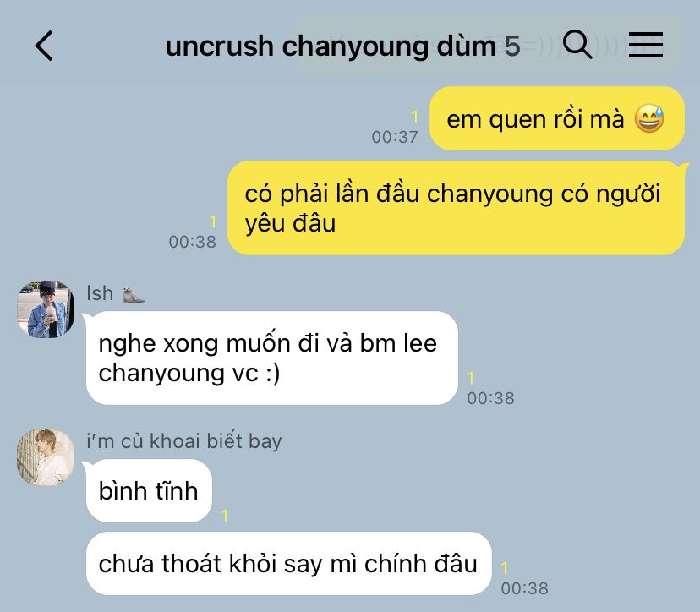700x612 pixels.
Task: Select the 'có phải lần đầu chanyoung' bubble
Action: pyautogui.click(x=456, y=208)
